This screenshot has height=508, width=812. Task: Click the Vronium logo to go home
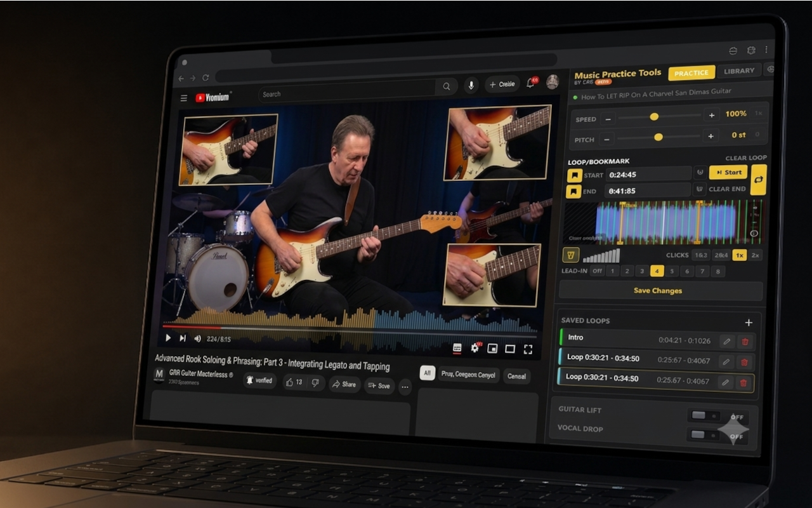coord(213,97)
